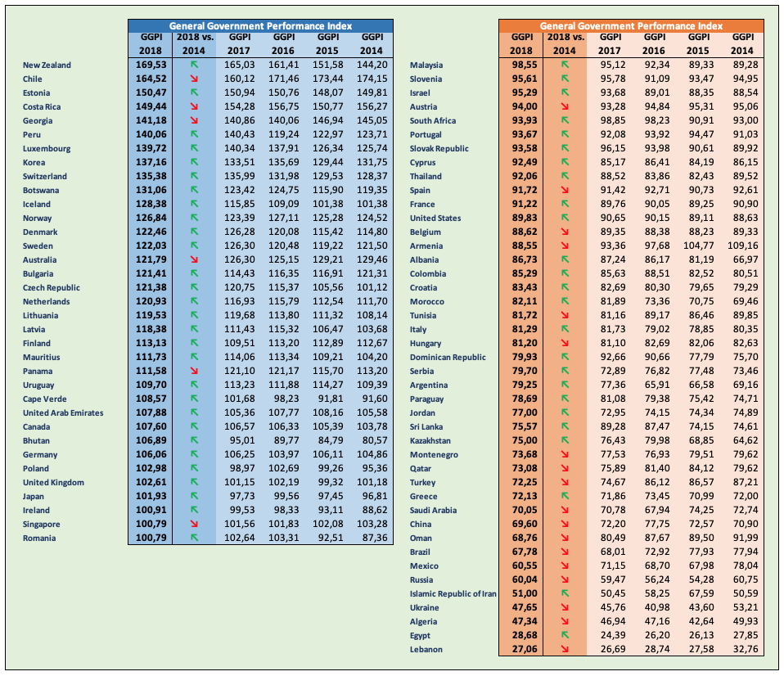Select the 2018 vs. 2014 header in orange table
The width and height of the screenshot is (784, 676).
(565, 44)
